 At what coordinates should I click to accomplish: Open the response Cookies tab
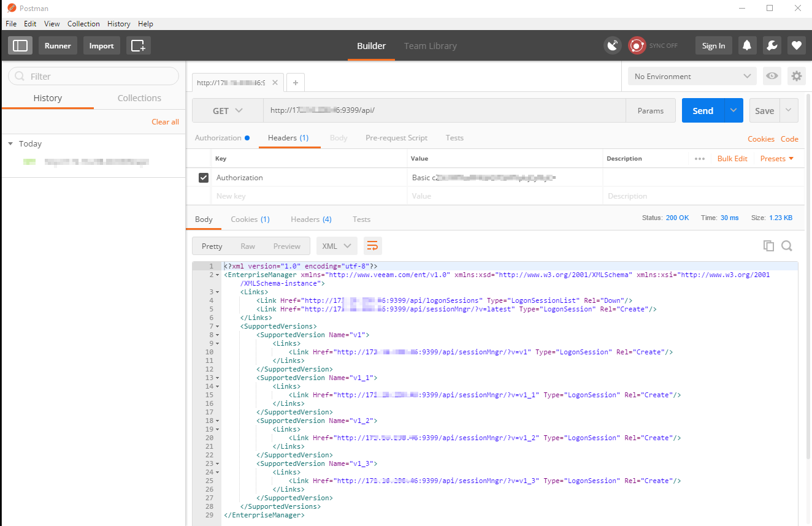[x=250, y=219]
